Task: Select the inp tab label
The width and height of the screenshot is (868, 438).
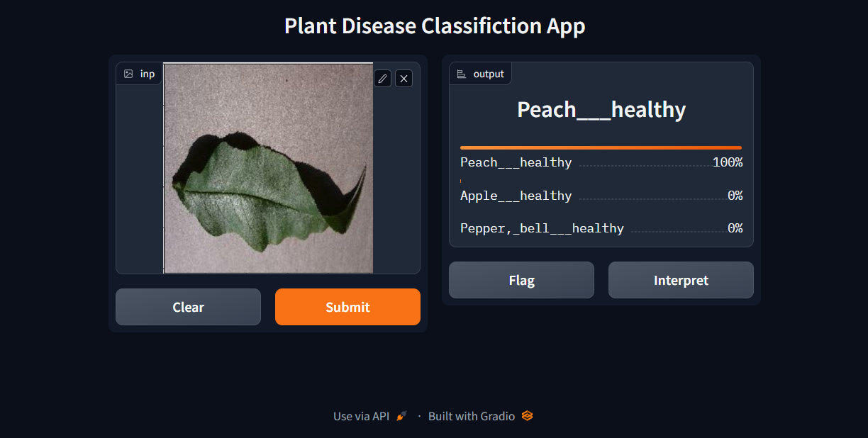Action: (147, 73)
